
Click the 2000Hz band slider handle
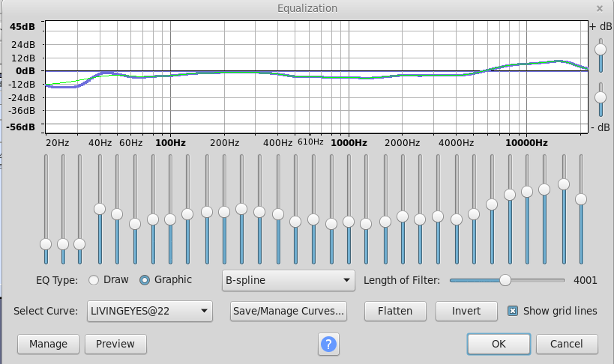point(403,216)
